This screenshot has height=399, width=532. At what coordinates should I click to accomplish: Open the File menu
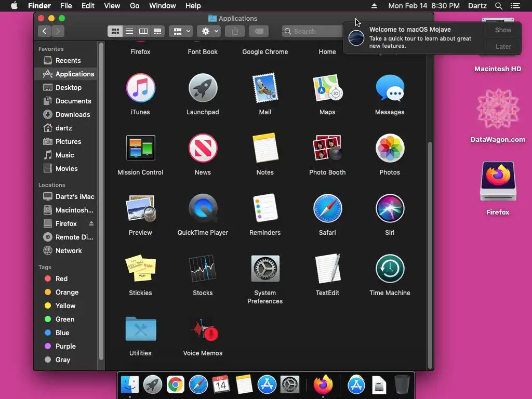66,6
